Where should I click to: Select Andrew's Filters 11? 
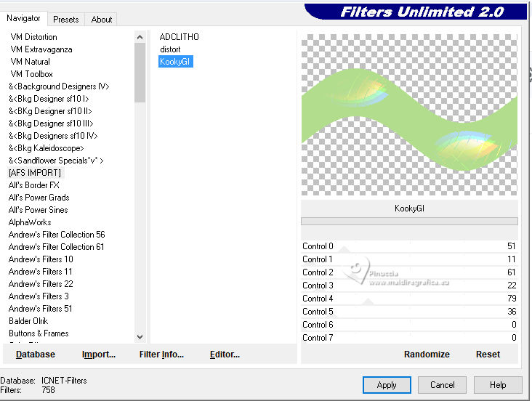(x=41, y=272)
